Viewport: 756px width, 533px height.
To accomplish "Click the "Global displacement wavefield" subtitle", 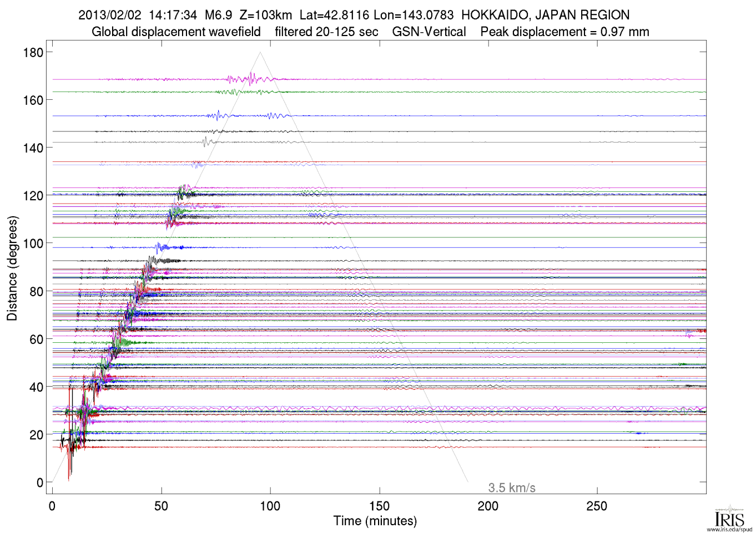I will click(x=176, y=32).
